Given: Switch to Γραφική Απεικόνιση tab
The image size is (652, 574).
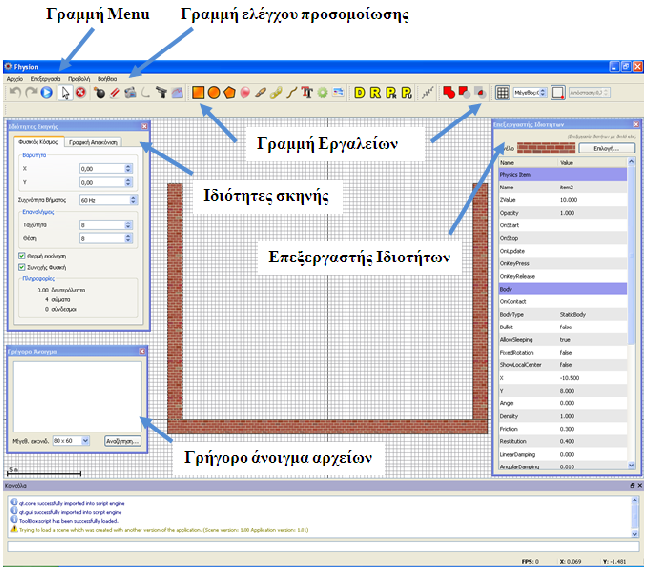Looking at the screenshot, I should pyautogui.click(x=93, y=142).
